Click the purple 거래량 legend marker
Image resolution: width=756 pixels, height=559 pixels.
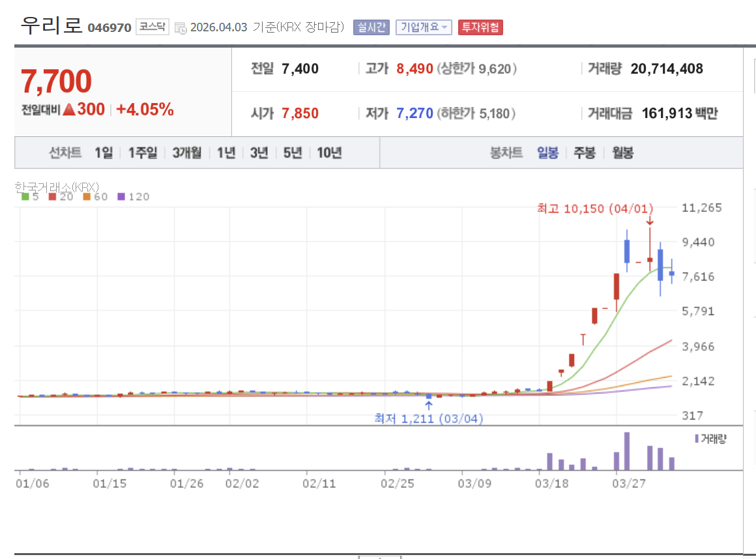[x=697, y=439]
